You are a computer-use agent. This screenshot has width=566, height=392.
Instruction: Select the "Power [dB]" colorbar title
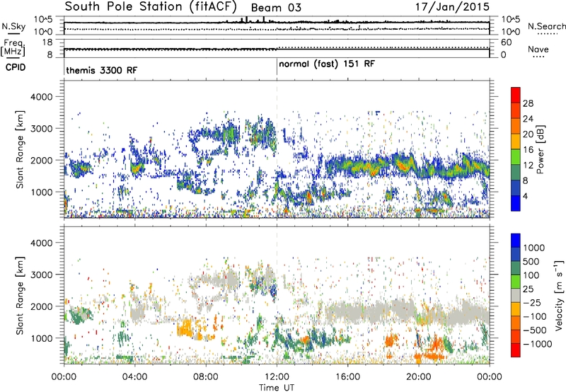tap(541, 149)
